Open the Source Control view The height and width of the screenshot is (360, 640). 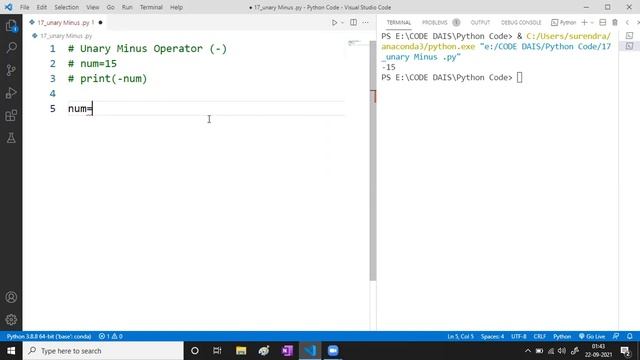[11, 70]
